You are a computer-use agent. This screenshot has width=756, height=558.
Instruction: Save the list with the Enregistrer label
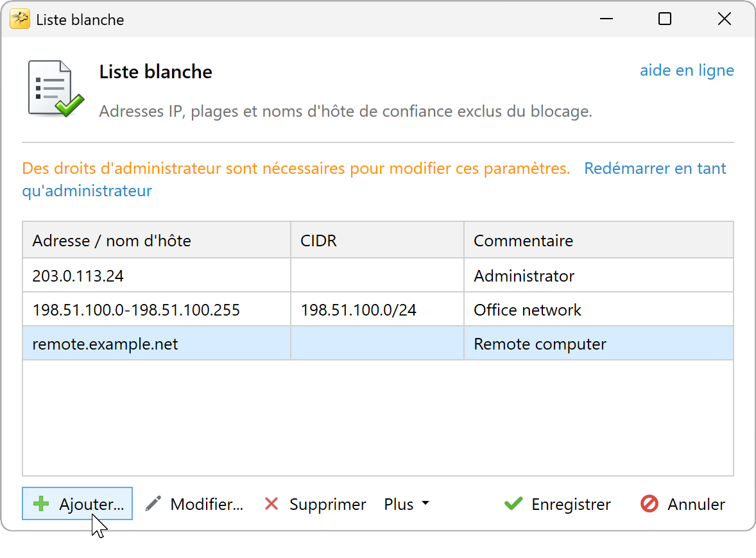pyautogui.click(x=571, y=504)
